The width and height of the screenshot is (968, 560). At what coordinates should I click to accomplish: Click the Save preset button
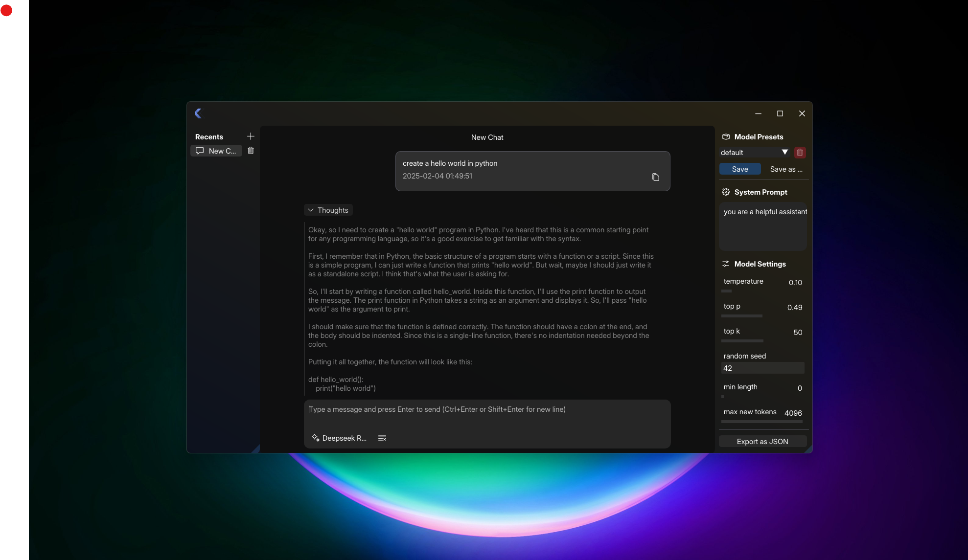[x=740, y=169]
